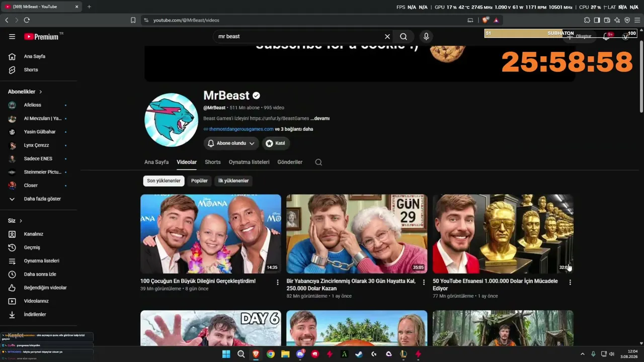Image resolution: width=644 pixels, height=362 pixels.
Task: Open Brave Shields icon
Action: [485, 20]
